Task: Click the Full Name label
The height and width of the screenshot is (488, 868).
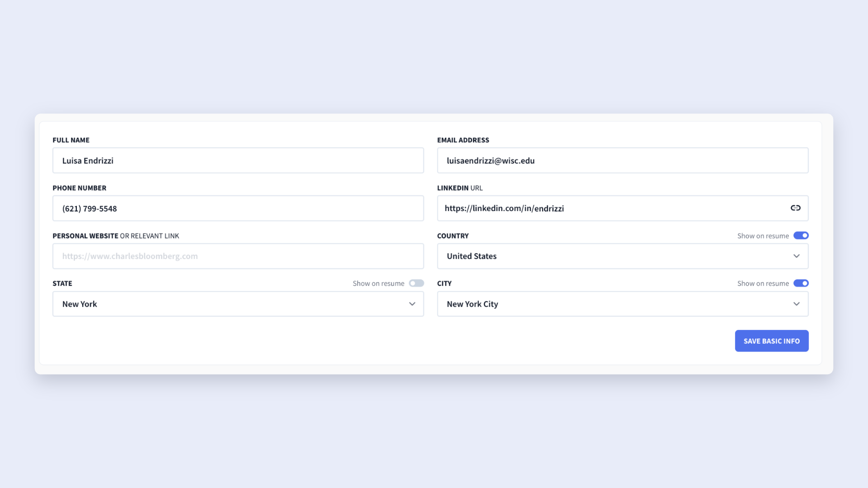Action: click(x=71, y=140)
